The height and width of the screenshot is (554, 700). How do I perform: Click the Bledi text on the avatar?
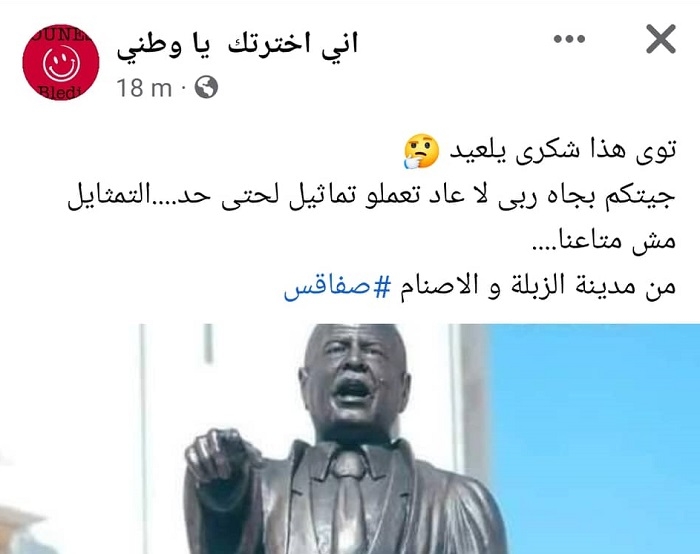[59, 93]
